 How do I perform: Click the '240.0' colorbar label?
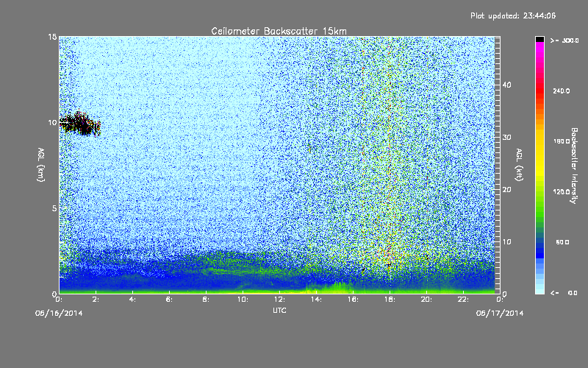point(562,91)
